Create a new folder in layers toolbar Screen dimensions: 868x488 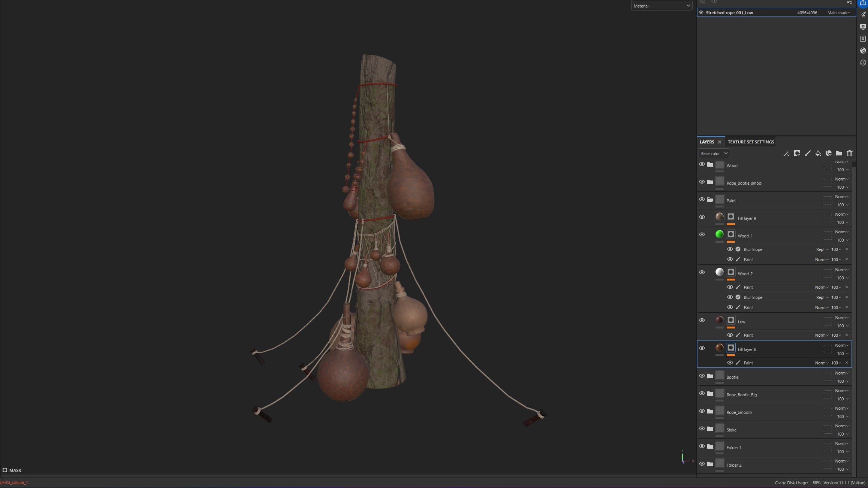click(x=839, y=154)
